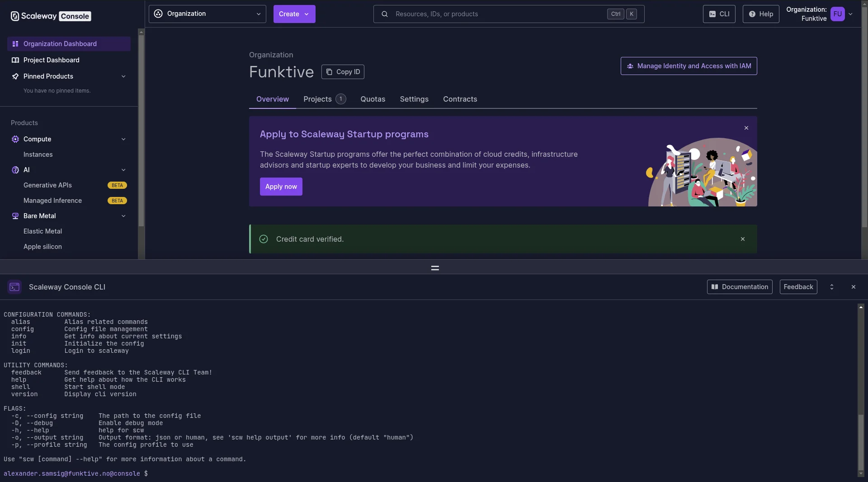
Task: Click the terminal scroll-up arrow
Action: pos(861,307)
